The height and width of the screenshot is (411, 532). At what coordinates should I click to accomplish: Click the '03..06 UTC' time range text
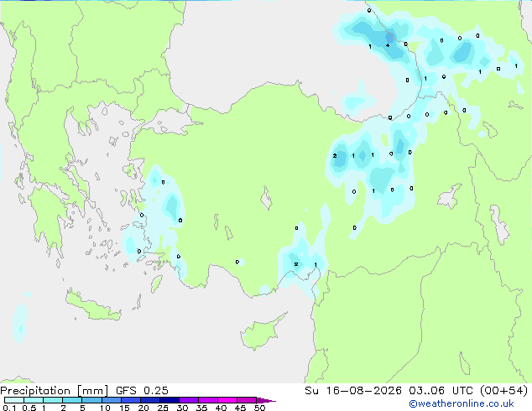[441, 391]
